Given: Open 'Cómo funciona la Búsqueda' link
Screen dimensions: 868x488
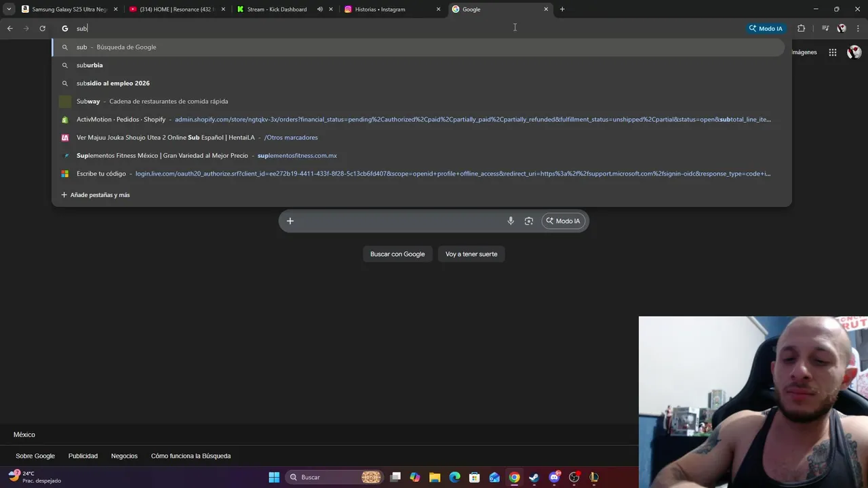Looking at the screenshot, I should (x=191, y=456).
